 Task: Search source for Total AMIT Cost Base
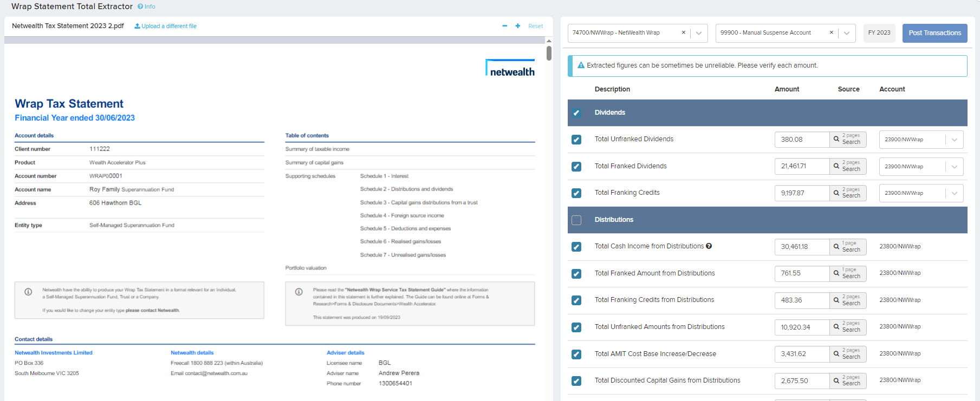tap(848, 354)
